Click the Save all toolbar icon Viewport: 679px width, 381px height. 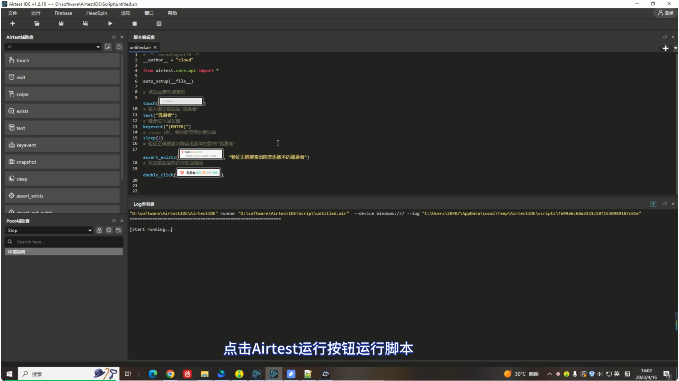(85, 24)
